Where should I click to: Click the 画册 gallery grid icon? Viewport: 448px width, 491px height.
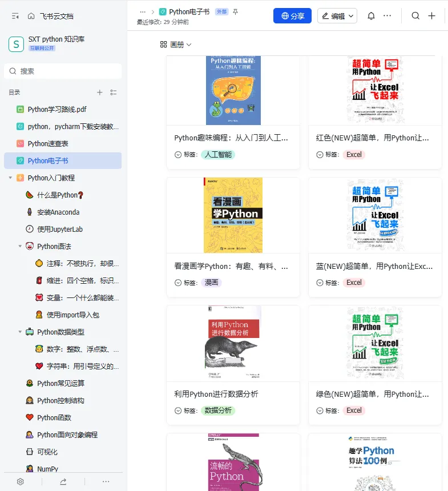coord(163,45)
